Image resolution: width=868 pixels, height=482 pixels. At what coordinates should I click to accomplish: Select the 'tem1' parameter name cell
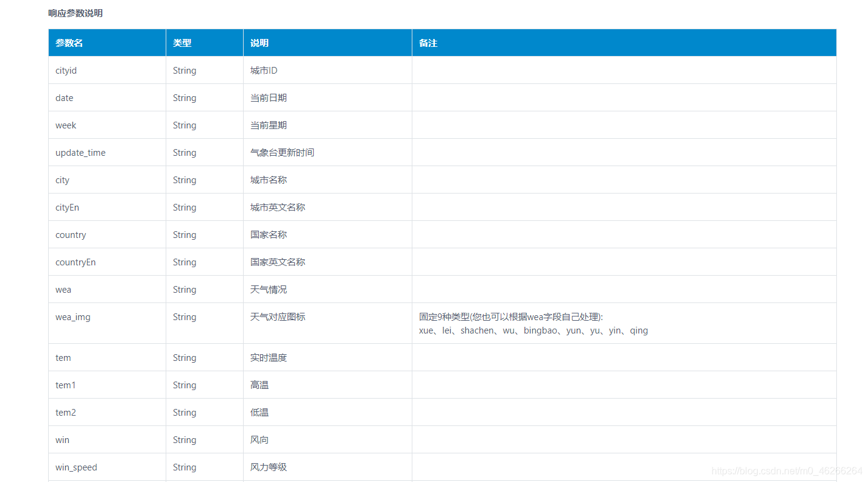click(107, 385)
